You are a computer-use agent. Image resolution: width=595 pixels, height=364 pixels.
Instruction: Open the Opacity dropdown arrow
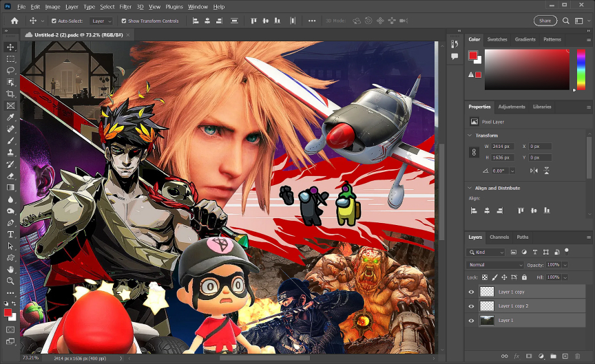pyautogui.click(x=565, y=265)
